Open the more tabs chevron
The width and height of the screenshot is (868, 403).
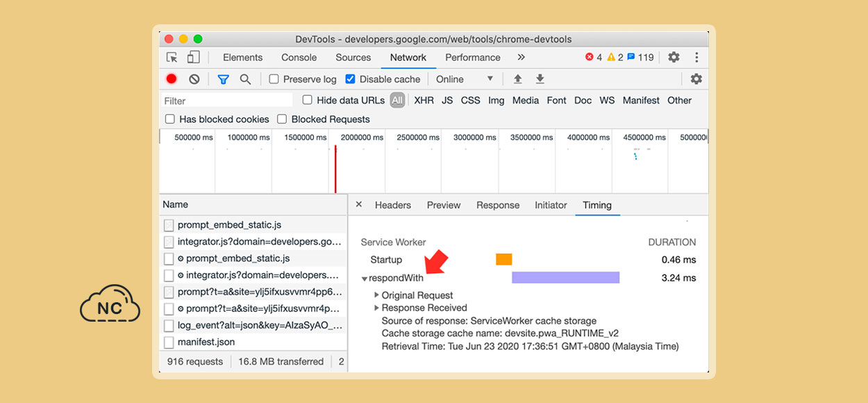521,58
